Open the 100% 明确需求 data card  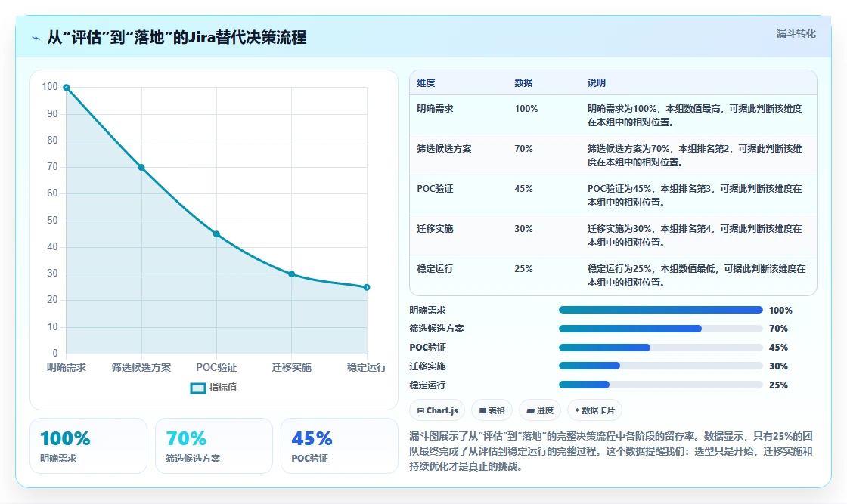(x=88, y=446)
